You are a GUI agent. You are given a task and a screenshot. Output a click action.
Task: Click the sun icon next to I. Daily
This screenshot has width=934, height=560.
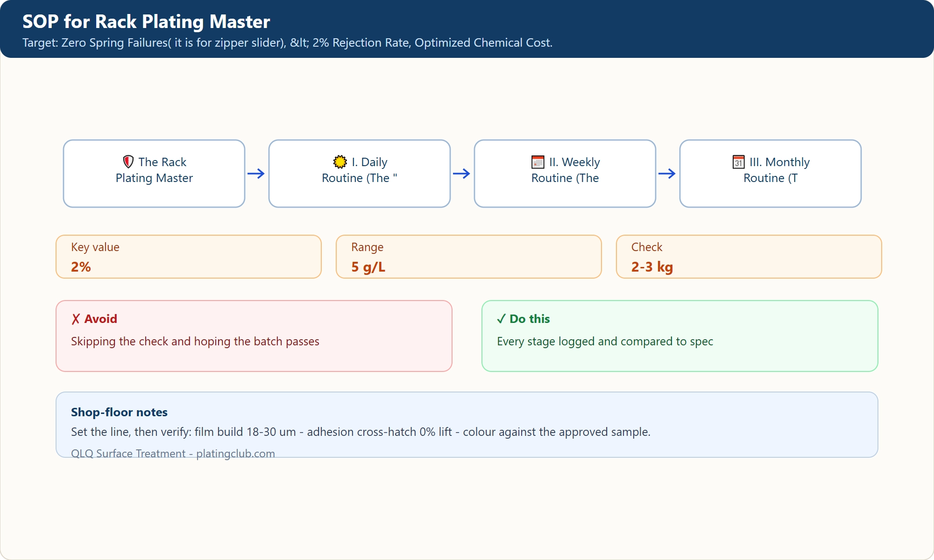pyautogui.click(x=340, y=162)
